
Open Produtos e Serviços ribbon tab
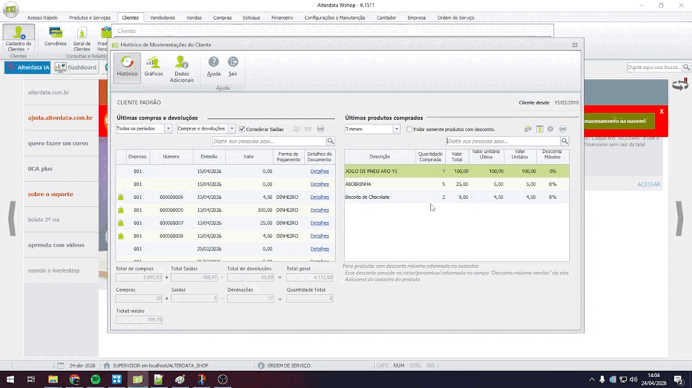[90, 18]
